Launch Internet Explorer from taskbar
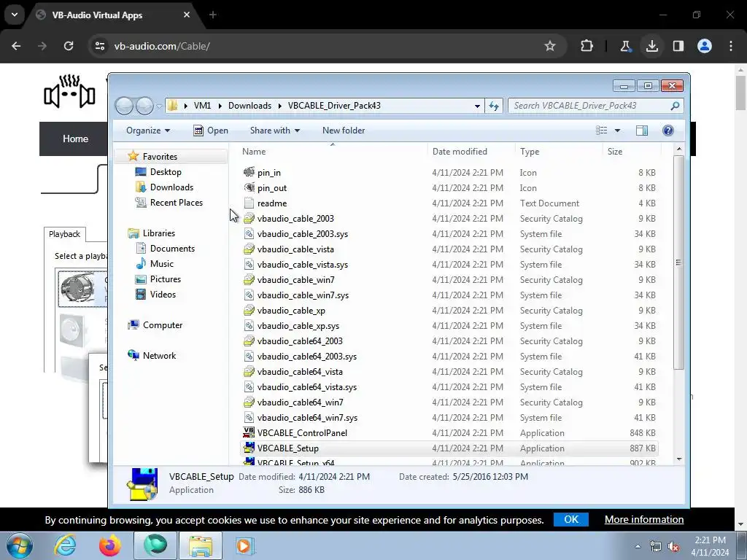This screenshot has height=560, width=747. click(x=65, y=545)
